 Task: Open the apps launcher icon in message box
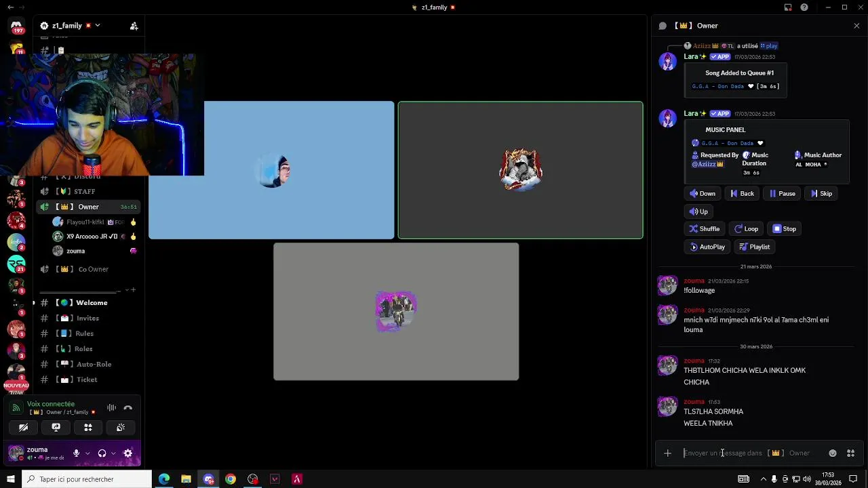click(850, 453)
